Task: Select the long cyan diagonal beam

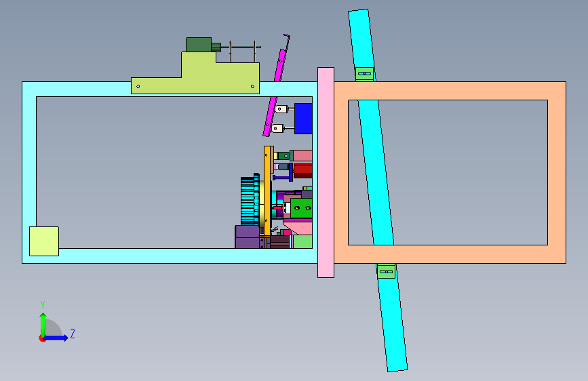Action: point(376,172)
